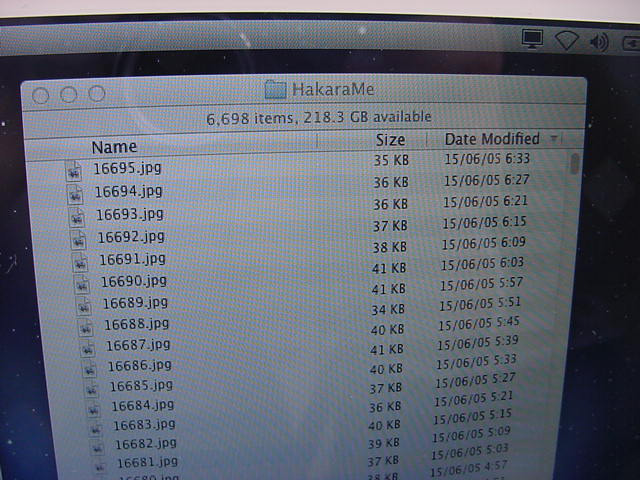This screenshot has height=480, width=640.
Task: Click the file icon of 16694.jpg
Action: 75,194
